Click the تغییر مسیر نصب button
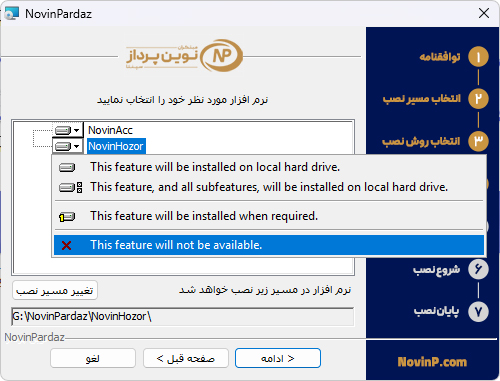The width and height of the screenshot is (500, 381). point(55,291)
